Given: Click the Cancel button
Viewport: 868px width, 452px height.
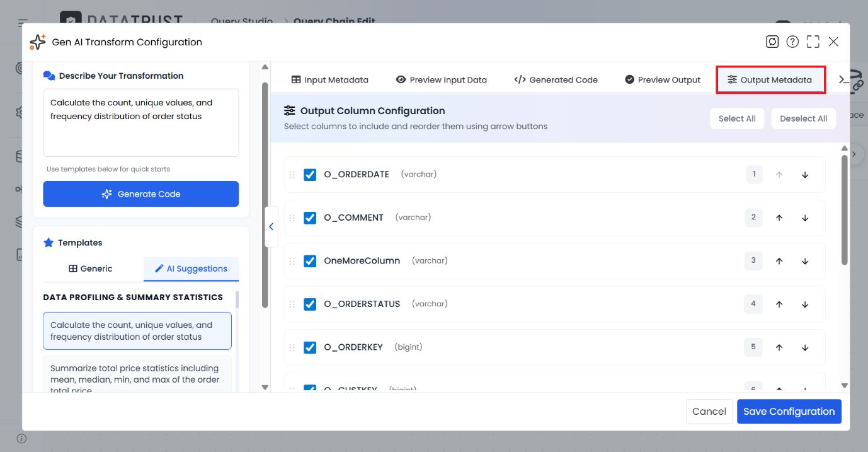Looking at the screenshot, I should [709, 411].
